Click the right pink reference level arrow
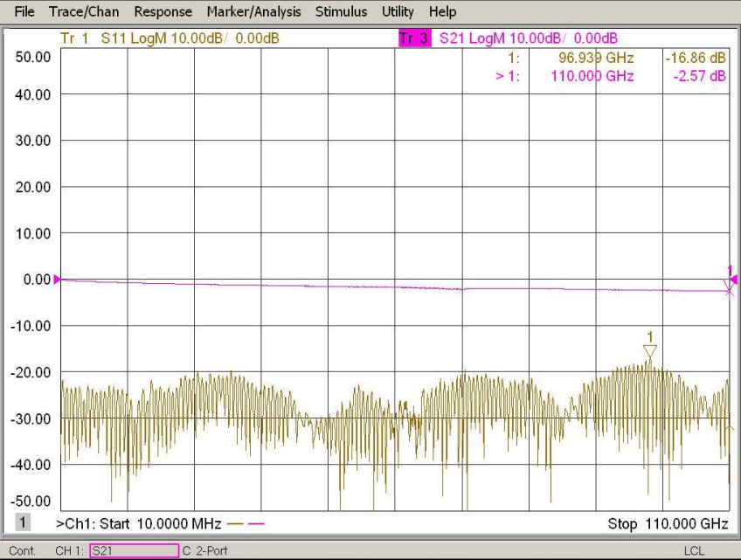741x560 pixels. (x=734, y=280)
